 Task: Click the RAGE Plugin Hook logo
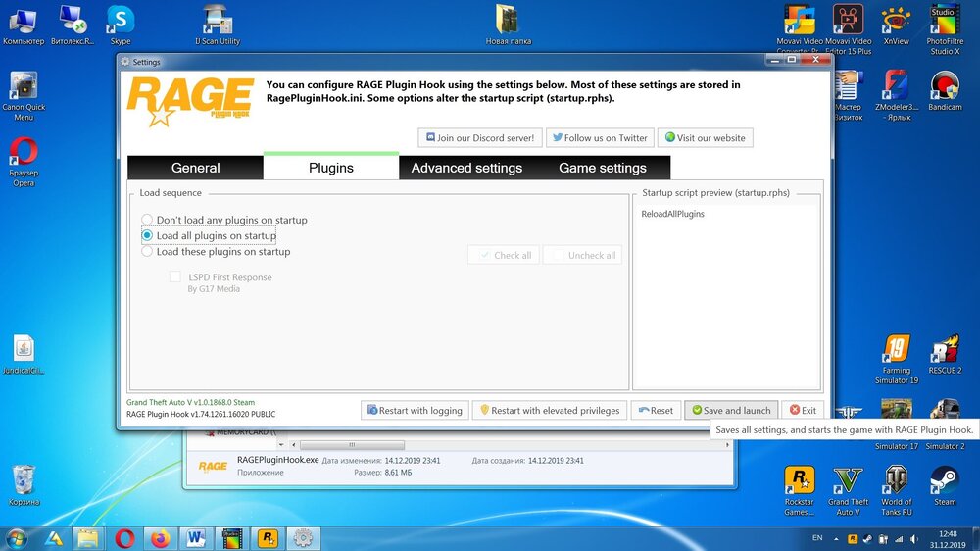coord(191,101)
